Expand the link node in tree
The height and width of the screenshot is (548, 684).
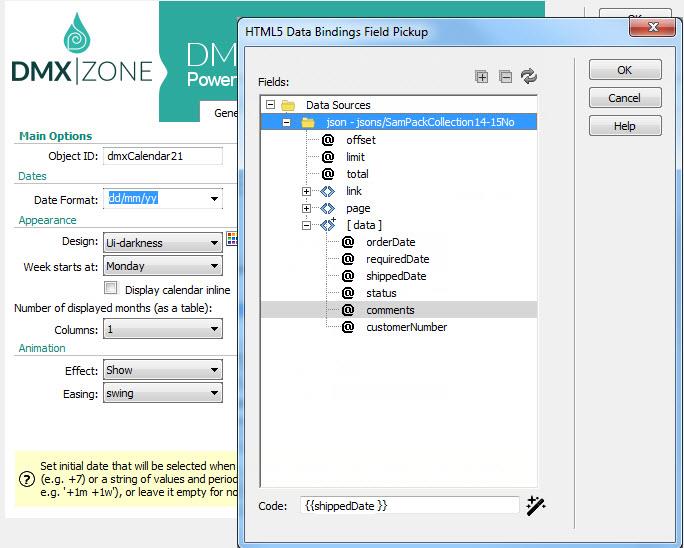[307, 191]
